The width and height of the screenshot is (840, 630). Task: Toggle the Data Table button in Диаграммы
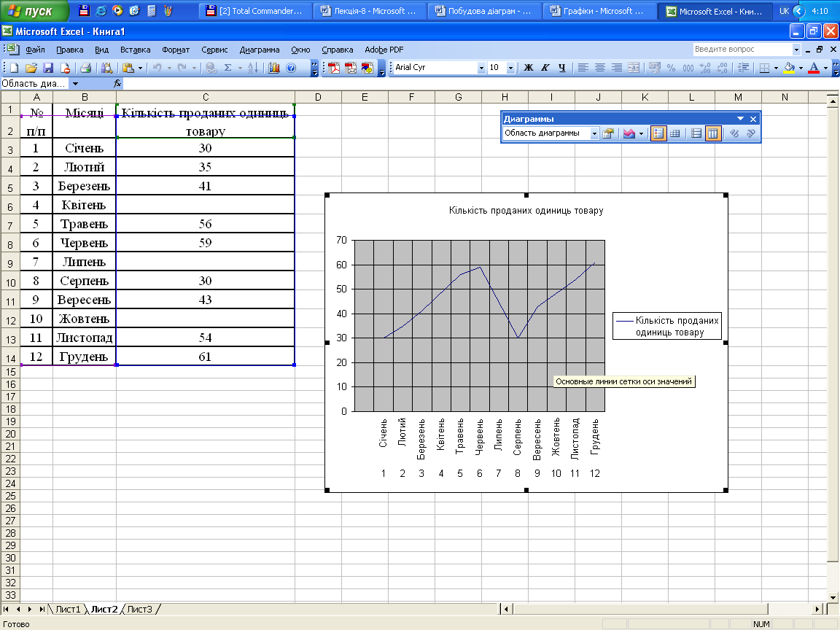[x=675, y=133]
